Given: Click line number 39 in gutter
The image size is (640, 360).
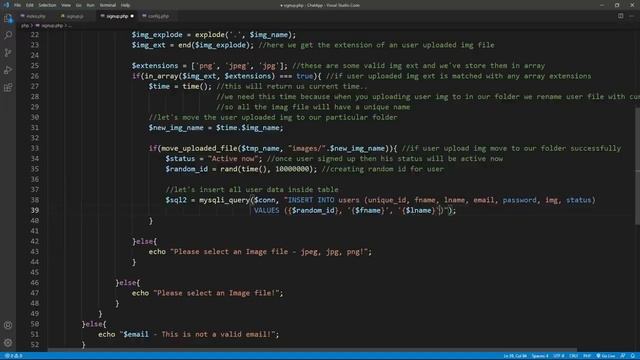Looking at the screenshot, I should pyautogui.click(x=35, y=210).
